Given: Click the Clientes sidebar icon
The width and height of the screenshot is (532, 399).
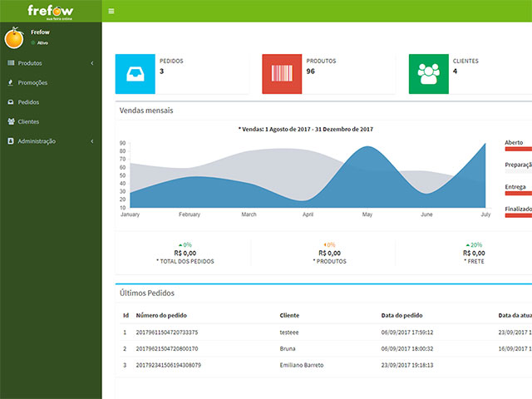Looking at the screenshot, I should (11, 121).
